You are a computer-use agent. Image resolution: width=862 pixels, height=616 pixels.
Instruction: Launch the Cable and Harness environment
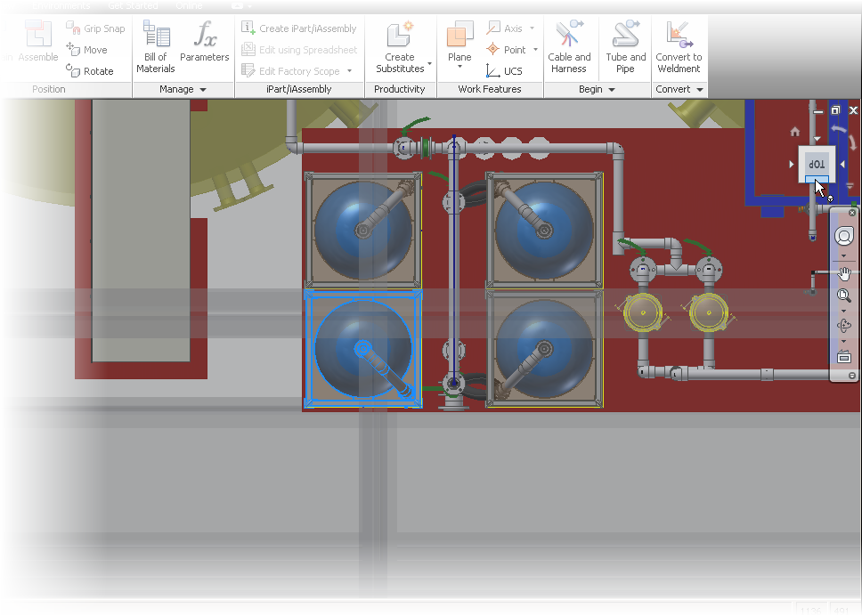(x=569, y=47)
